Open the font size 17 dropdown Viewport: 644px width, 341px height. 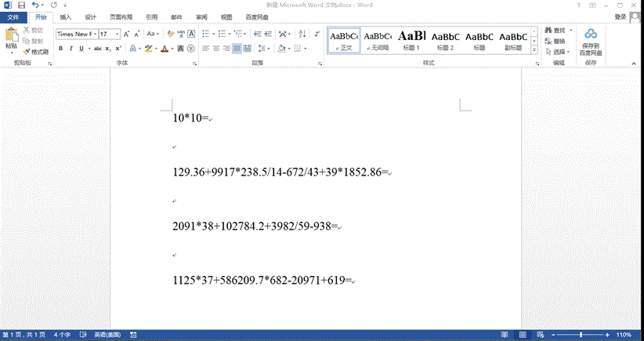118,34
